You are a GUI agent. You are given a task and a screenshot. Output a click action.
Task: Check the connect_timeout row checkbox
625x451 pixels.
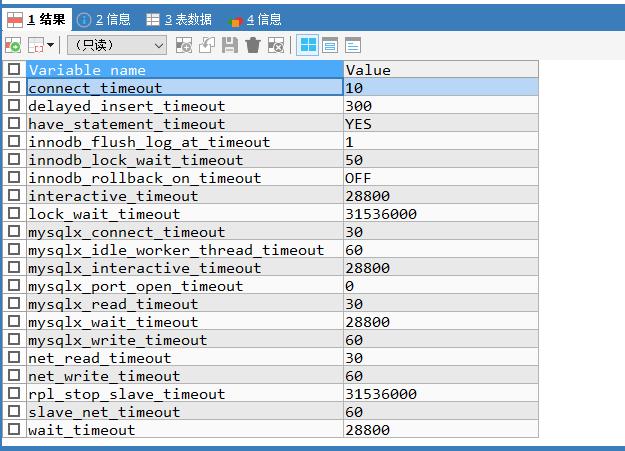[14, 87]
